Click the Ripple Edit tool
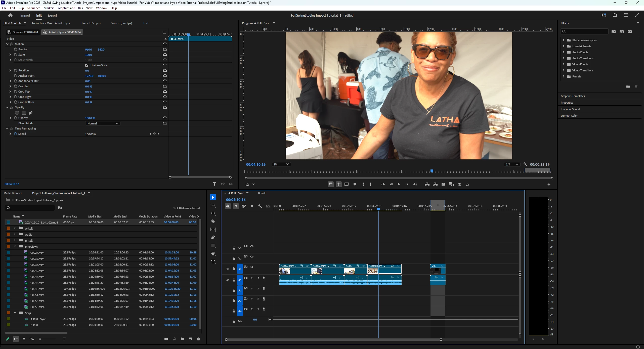Screen dimensions: 644x349 point(213,213)
